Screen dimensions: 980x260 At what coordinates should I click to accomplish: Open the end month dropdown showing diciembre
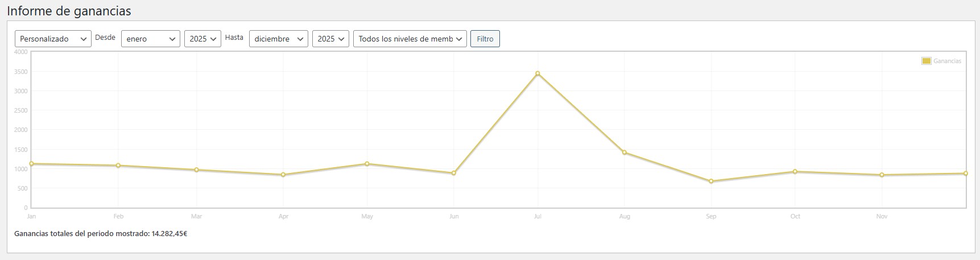pos(279,39)
